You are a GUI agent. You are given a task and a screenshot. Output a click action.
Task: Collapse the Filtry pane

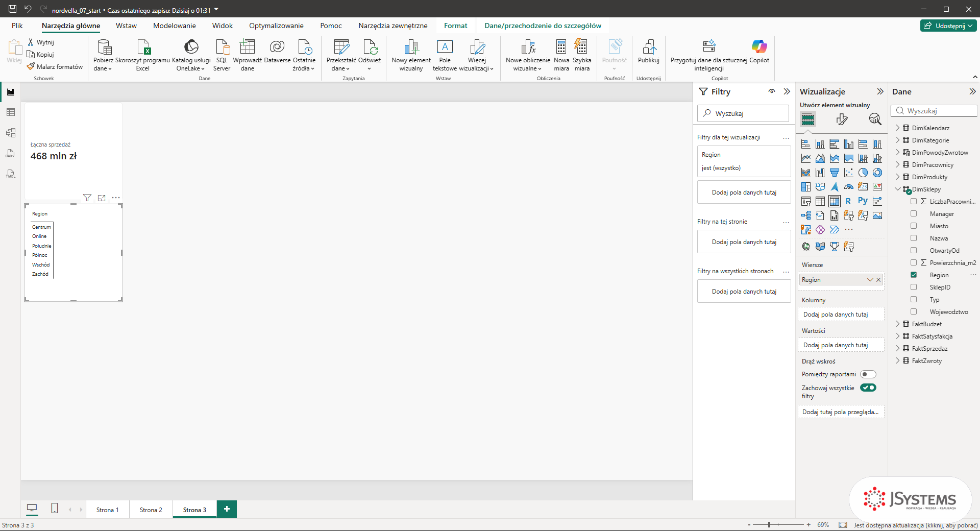[787, 92]
